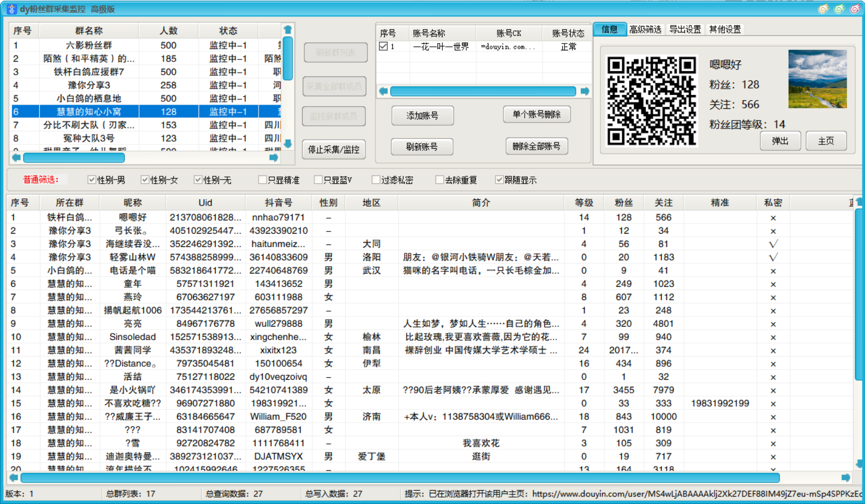This screenshot has height=504, width=865.
Task: Click the 主页 button
Action: coord(826,141)
